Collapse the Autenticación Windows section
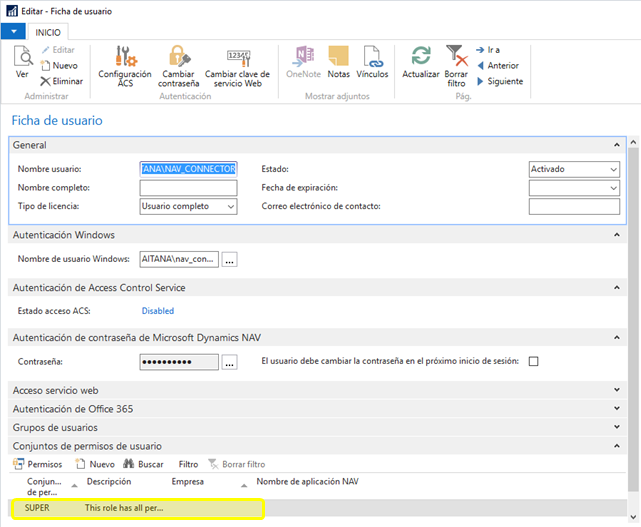Screen dimensions: 641x527 (x=616, y=235)
